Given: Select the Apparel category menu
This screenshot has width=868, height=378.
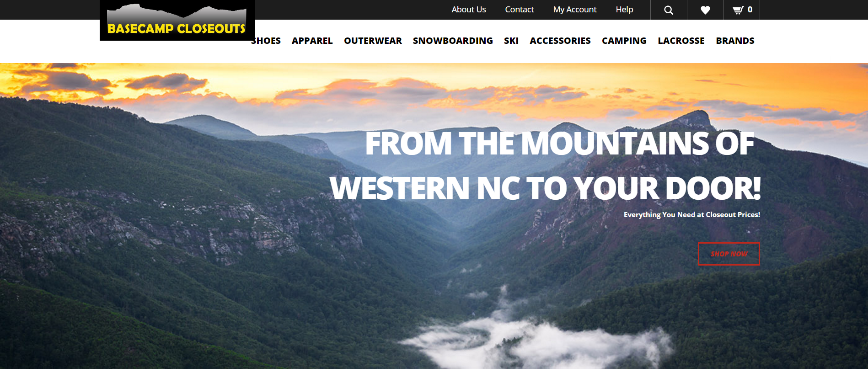Looking at the screenshot, I should point(312,41).
